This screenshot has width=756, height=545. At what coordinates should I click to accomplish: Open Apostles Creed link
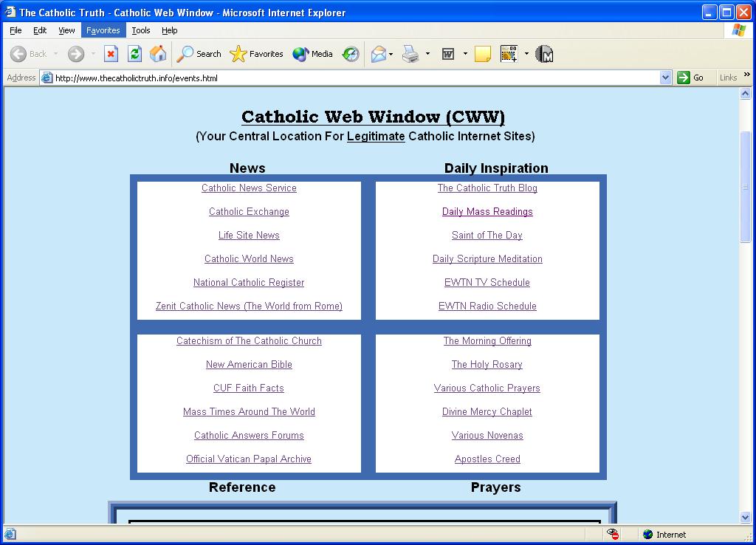(x=487, y=459)
